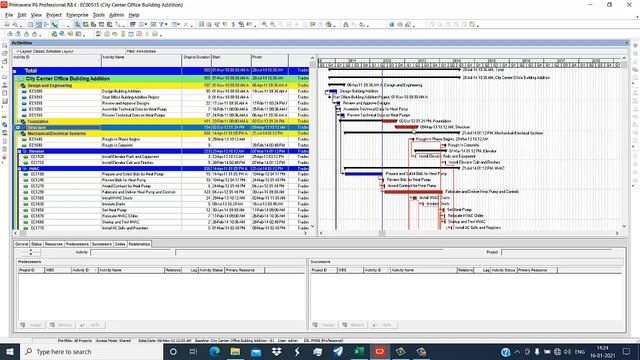Select the 'Design Building Addition' activity row

[x=160, y=91]
